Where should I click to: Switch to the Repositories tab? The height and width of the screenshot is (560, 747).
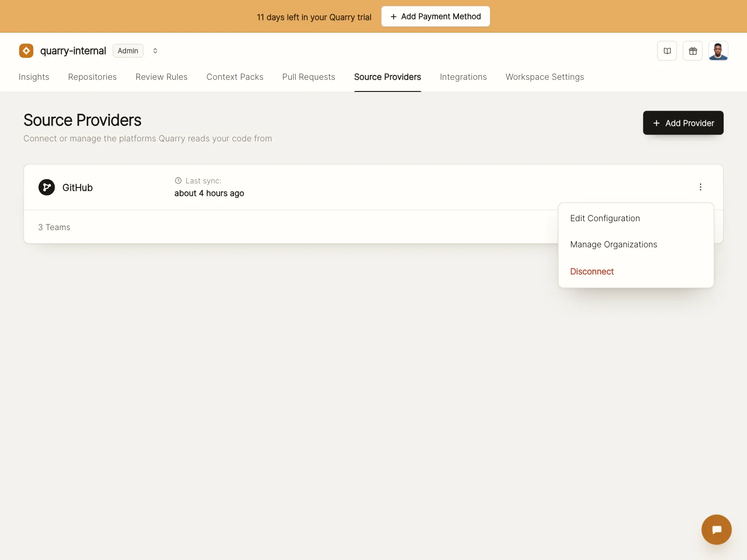click(92, 77)
